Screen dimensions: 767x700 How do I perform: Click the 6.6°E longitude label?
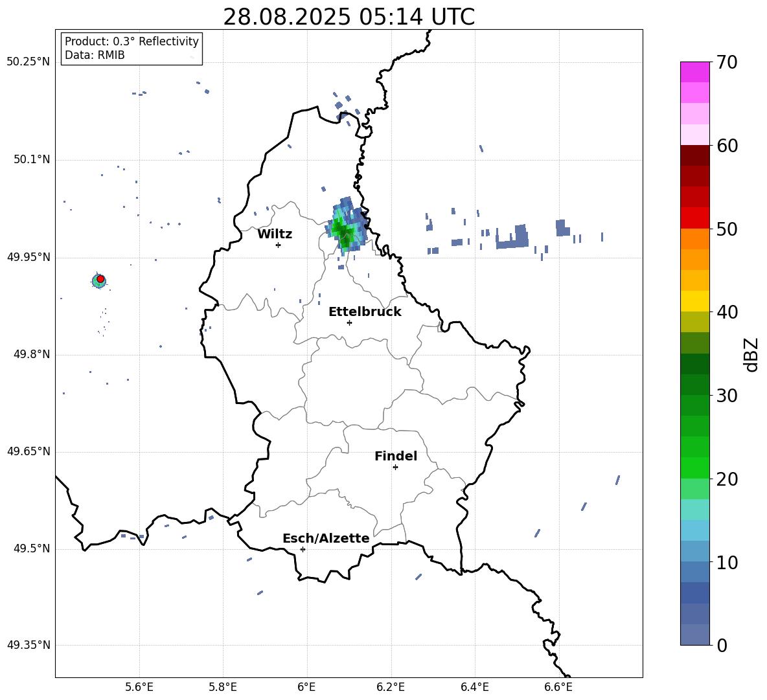pos(558,687)
